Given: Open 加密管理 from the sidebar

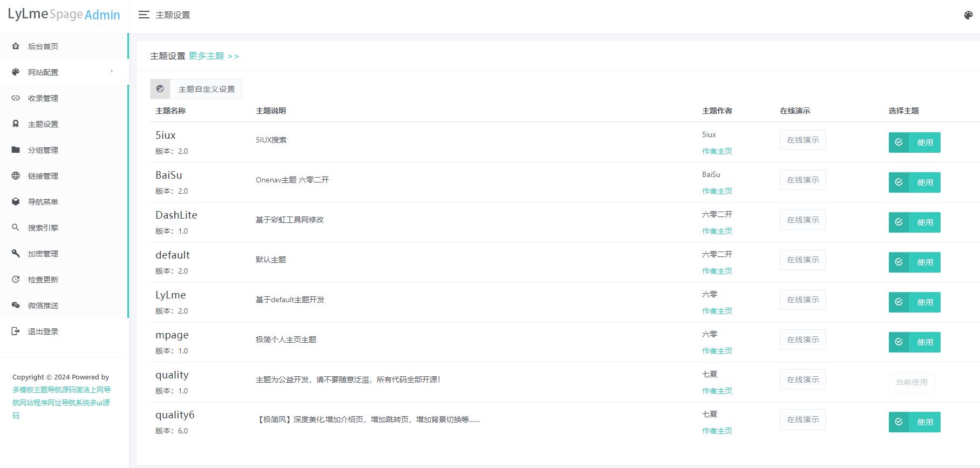Looking at the screenshot, I should (x=43, y=254).
